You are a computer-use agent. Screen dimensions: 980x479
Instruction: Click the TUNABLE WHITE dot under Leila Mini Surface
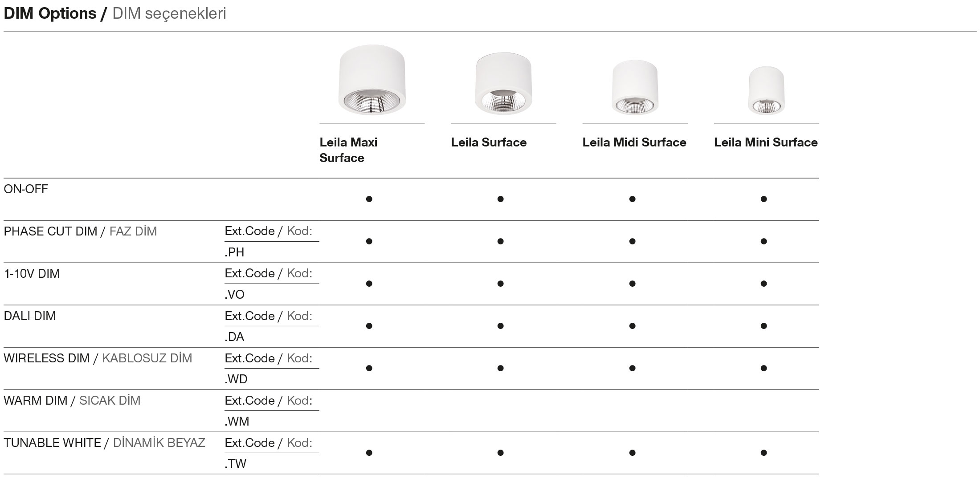tap(764, 453)
